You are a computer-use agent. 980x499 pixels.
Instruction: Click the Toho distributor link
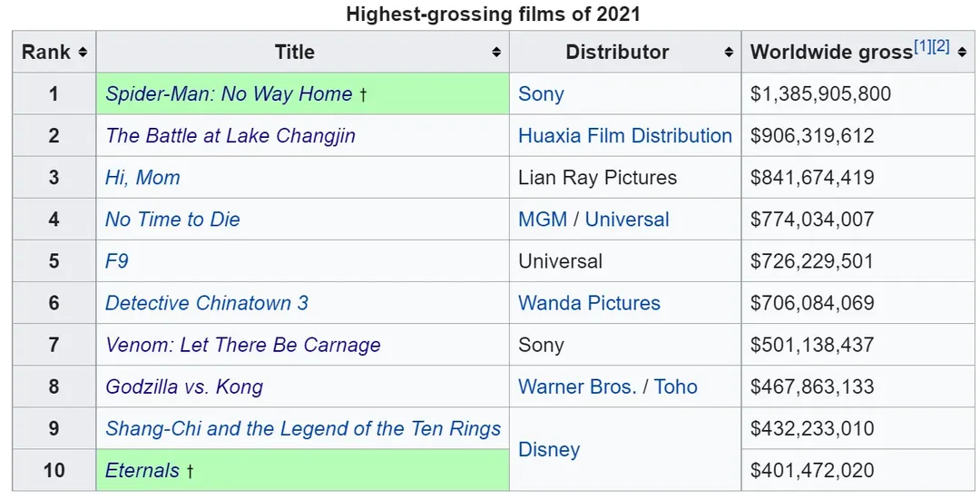click(x=676, y=386)
